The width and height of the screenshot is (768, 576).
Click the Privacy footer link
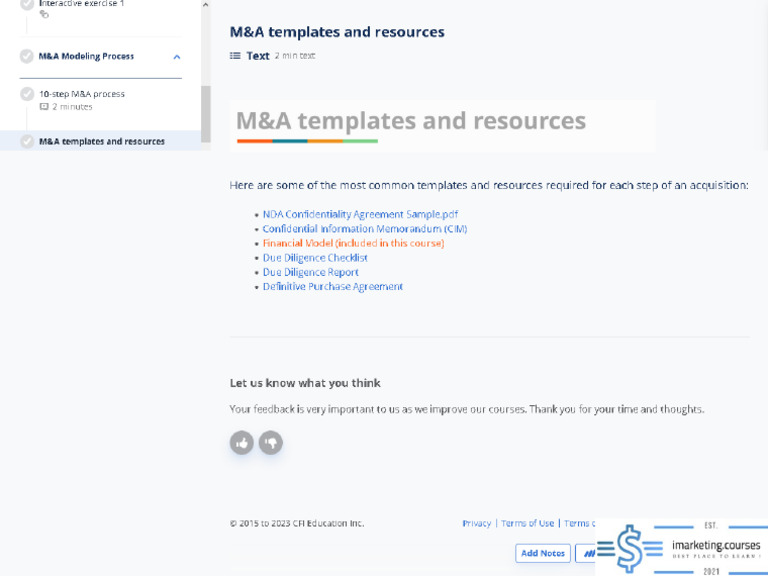477,523
